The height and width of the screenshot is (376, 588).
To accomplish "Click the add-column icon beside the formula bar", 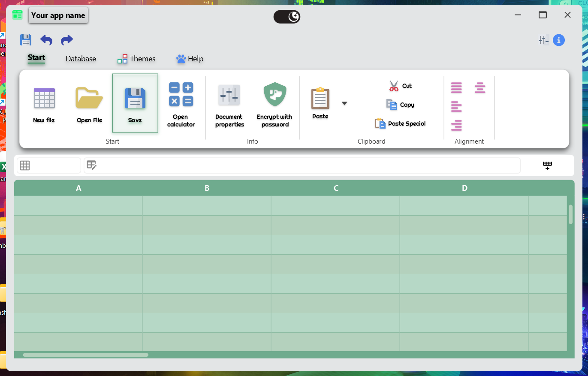I will point(547,165).
